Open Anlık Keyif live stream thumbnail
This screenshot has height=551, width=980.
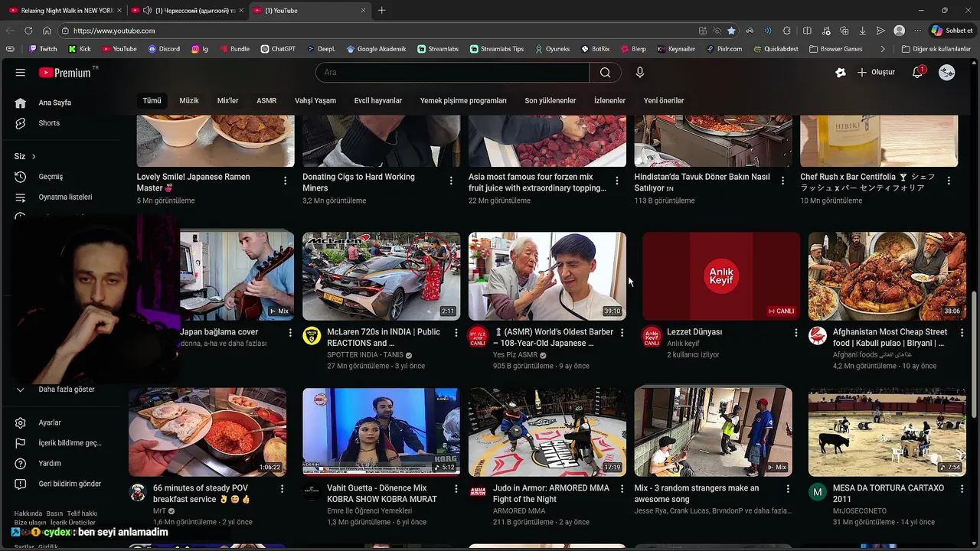click(721, 276)
